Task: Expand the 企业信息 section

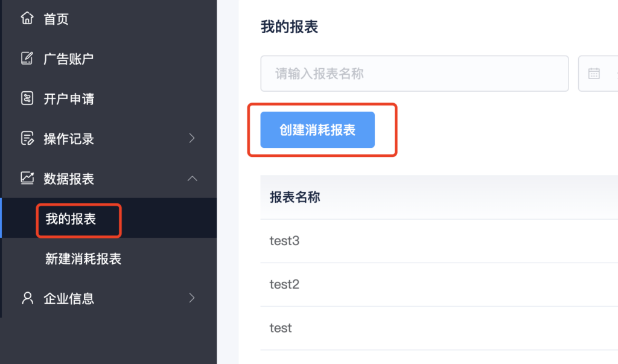Action: pyautogui.click(x=191, y=298)
